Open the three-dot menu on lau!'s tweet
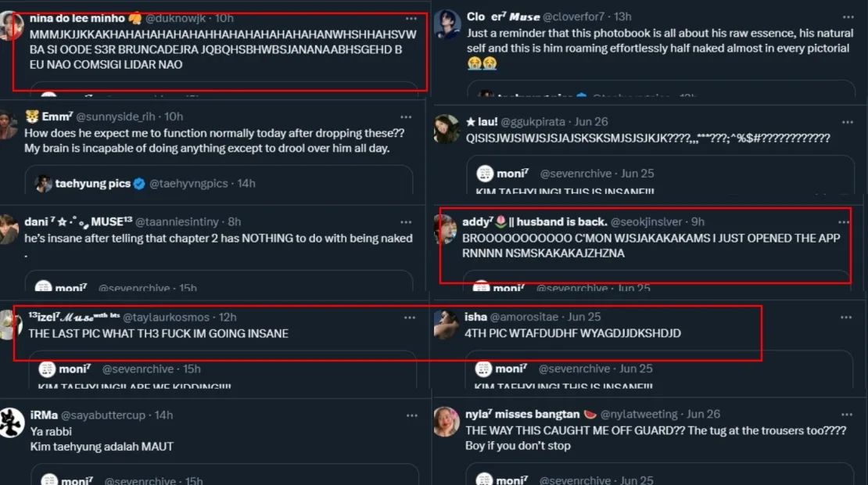 (x=848, y=122)
